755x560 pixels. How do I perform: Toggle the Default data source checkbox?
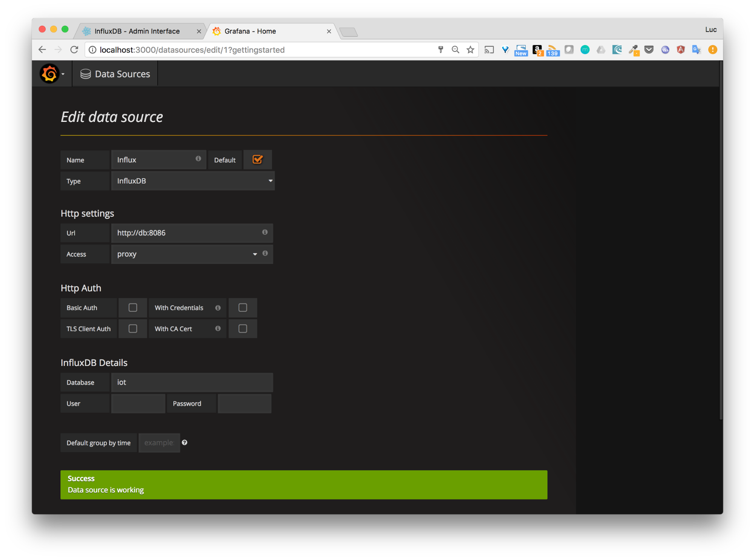point(258,159)
